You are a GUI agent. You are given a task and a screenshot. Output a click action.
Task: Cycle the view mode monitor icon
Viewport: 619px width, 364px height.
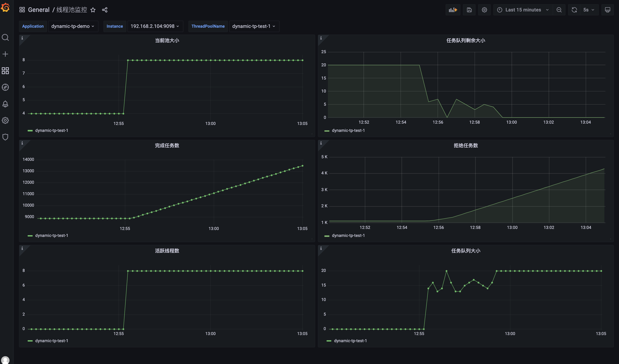(607, 10)
